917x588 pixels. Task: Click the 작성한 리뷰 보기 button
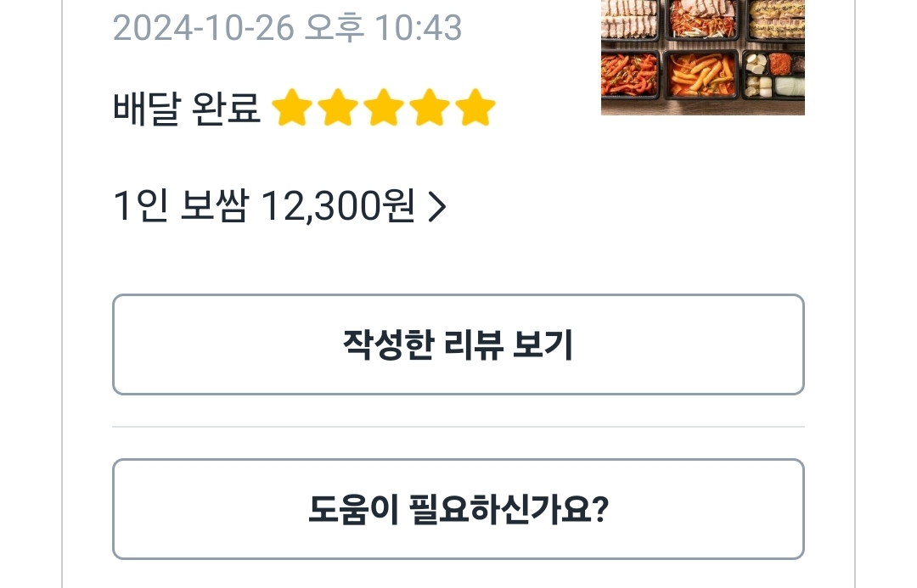(458, 344)
